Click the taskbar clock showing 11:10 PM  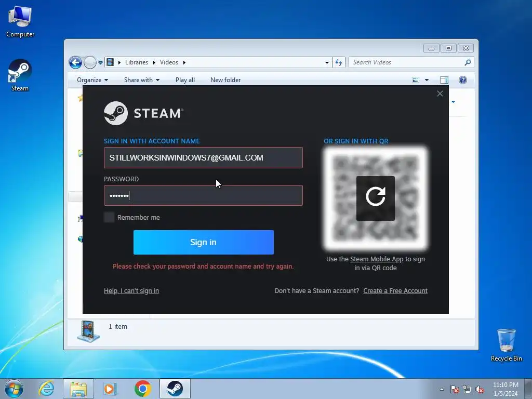(506, 389)
